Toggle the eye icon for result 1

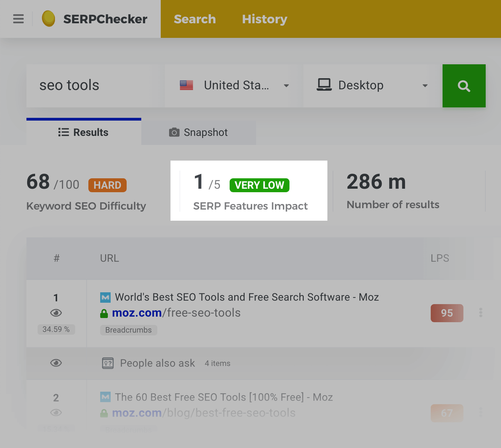click(x=56, y=313)
